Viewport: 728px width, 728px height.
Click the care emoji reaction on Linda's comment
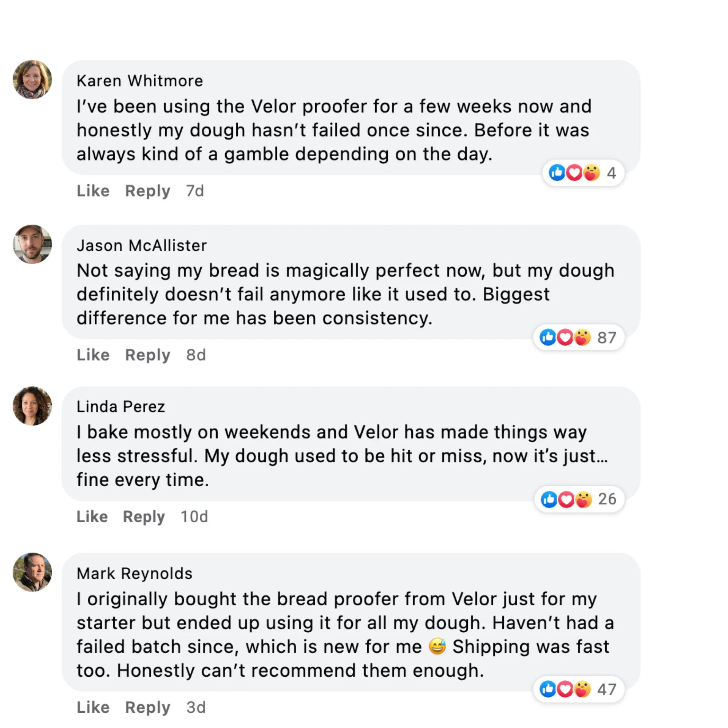(583, 499)
